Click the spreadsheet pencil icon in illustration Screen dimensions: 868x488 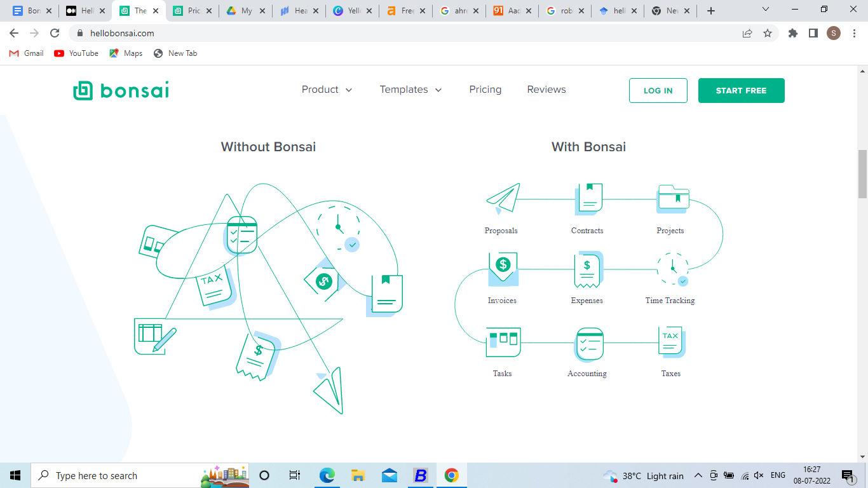pos(154,335)
